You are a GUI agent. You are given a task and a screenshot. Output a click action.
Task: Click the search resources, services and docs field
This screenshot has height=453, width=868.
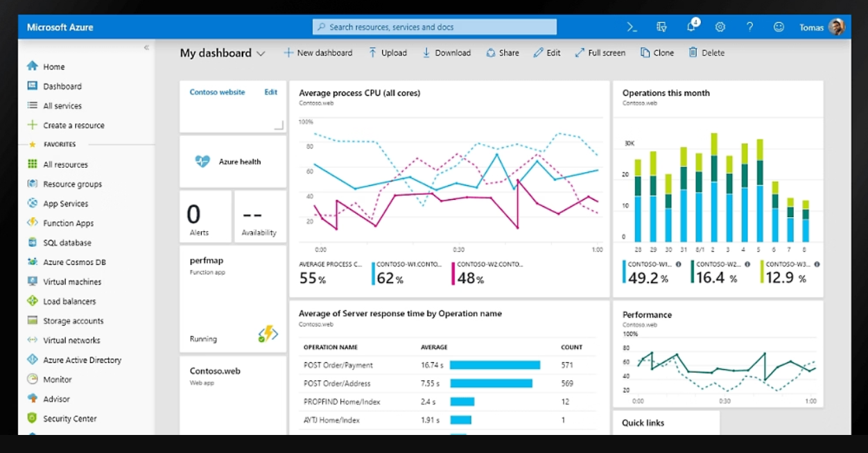click(x=435, y=27)
